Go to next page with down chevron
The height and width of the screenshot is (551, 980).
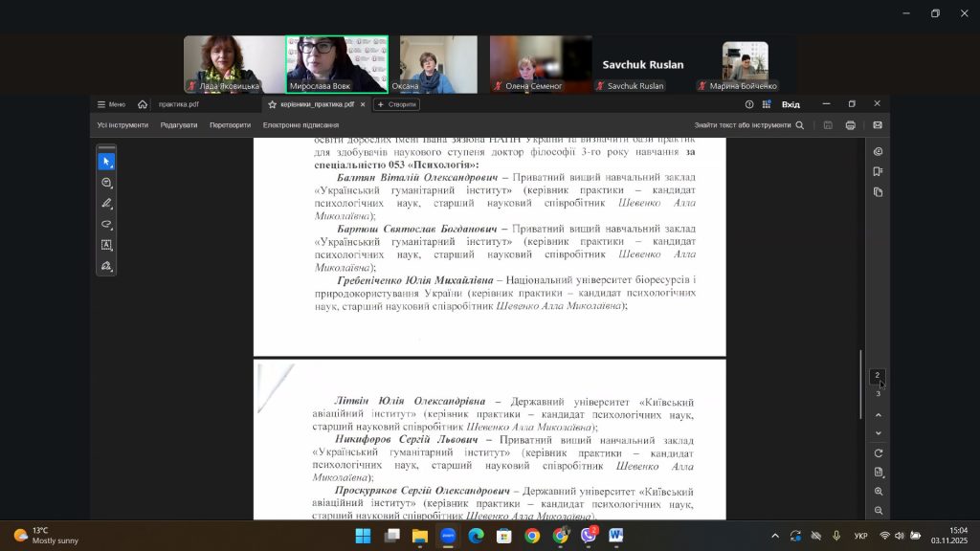(879, 433)
